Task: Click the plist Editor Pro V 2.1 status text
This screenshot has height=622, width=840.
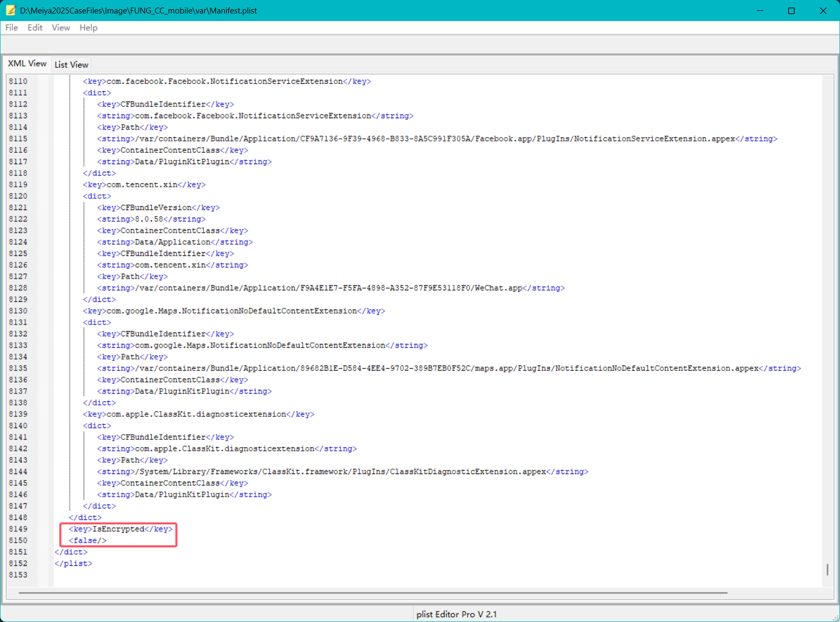Action: (x=456, y=614)
